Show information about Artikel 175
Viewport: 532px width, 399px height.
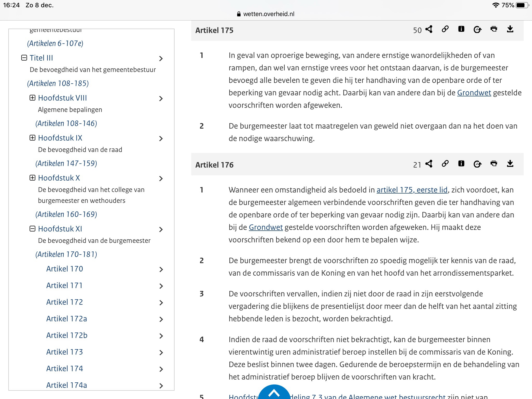point(461,29)
